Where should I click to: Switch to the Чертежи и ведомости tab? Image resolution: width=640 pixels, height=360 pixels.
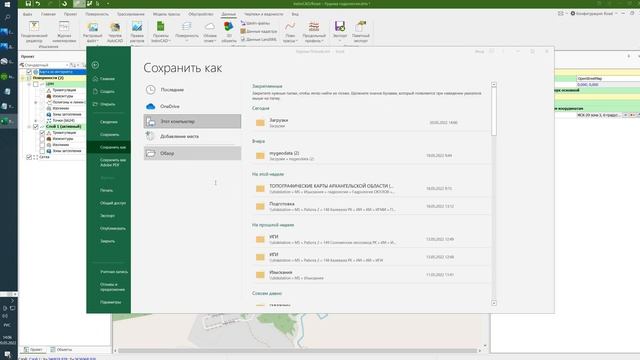point(264,14)
